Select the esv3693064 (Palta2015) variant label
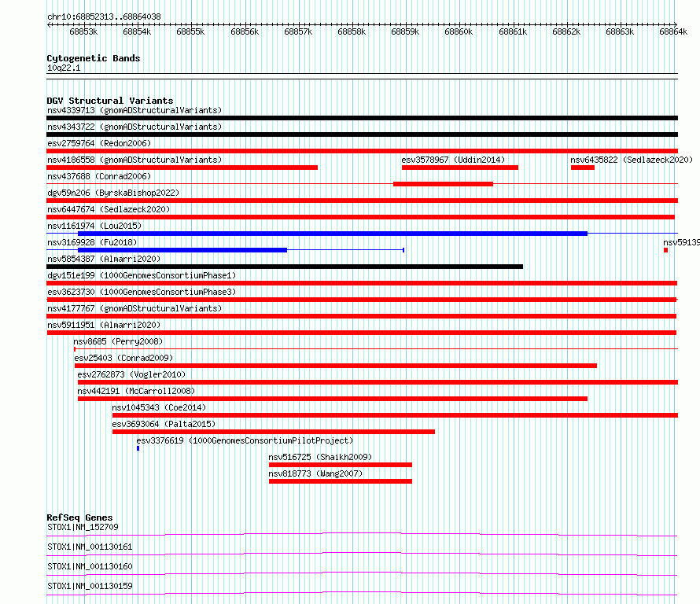The height and width of the screenshot is (604, 700). 164,424
